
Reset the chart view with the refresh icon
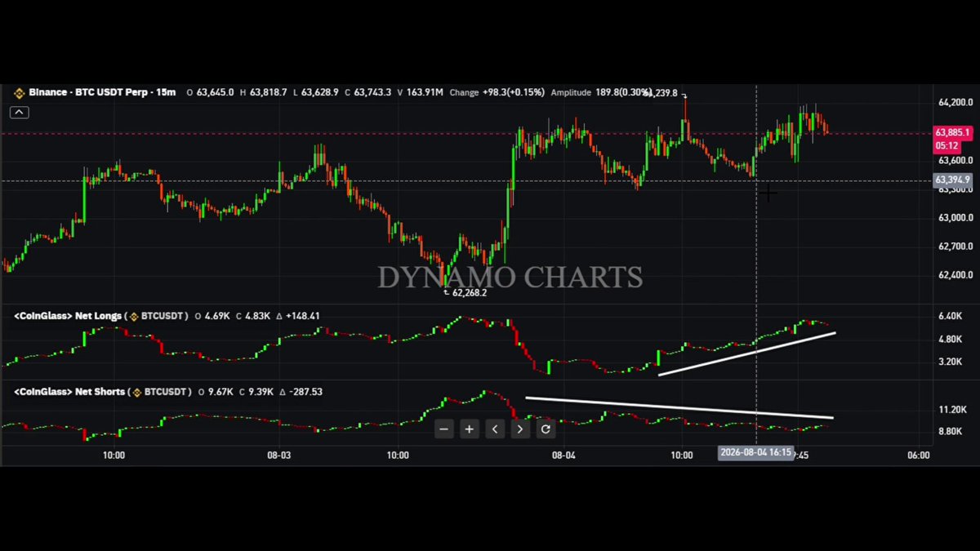(x=546, y=429)
